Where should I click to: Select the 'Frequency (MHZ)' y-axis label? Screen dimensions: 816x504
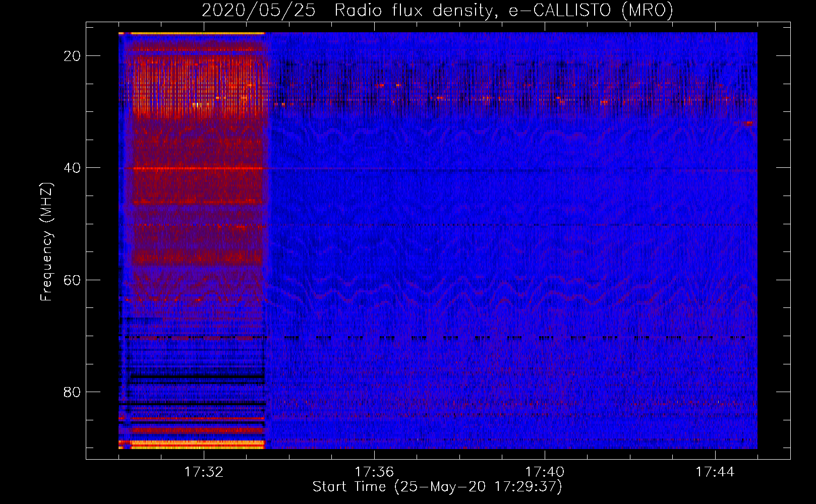[x=46, y=242]
